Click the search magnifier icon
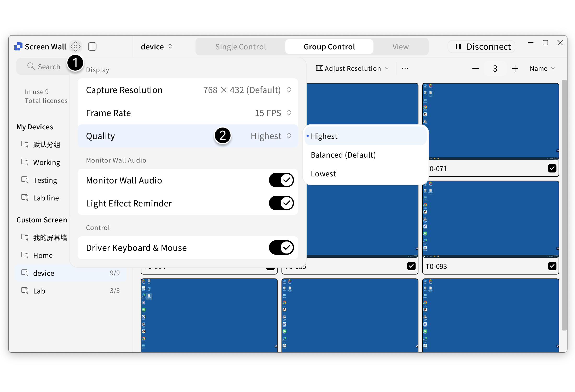 coord(31,66)
